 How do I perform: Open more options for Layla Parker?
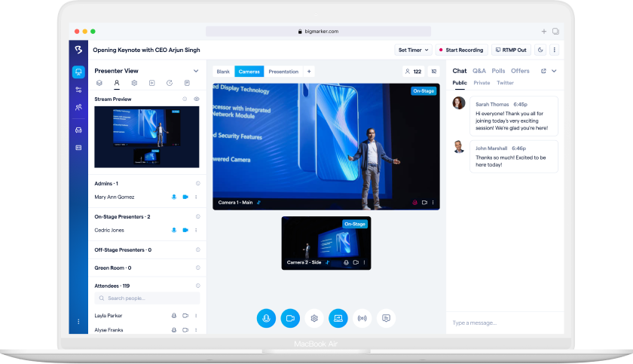tap(196, 316)
